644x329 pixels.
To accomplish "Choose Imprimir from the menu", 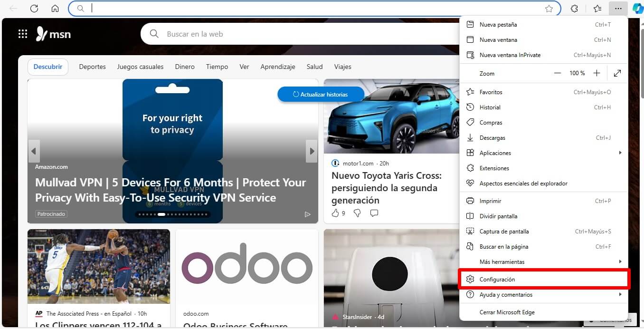I will pyautogui.click(x=544, y=201).
